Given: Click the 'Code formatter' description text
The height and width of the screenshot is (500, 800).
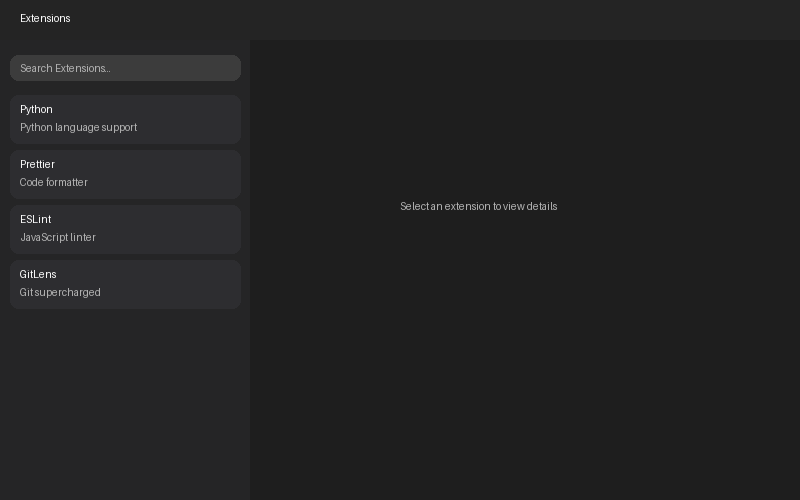Looking at the screenshot, I should [x=54, y=183].
